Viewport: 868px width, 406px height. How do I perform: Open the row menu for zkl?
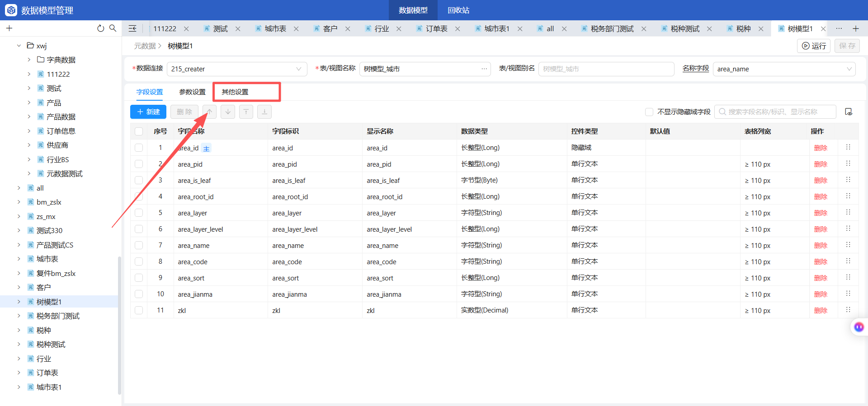coord(848,310)
